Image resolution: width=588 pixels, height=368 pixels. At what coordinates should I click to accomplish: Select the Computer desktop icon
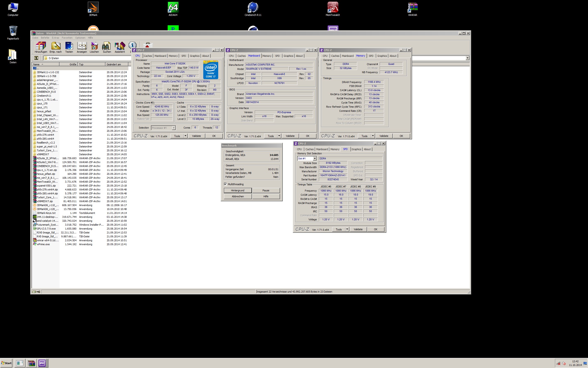pyautogui.click(x=13, y=9)
